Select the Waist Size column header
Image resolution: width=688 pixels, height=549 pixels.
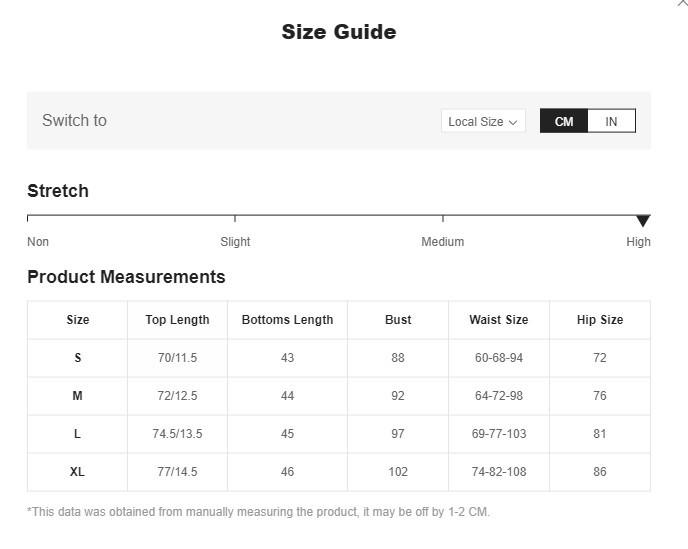[x=499, y=320]
